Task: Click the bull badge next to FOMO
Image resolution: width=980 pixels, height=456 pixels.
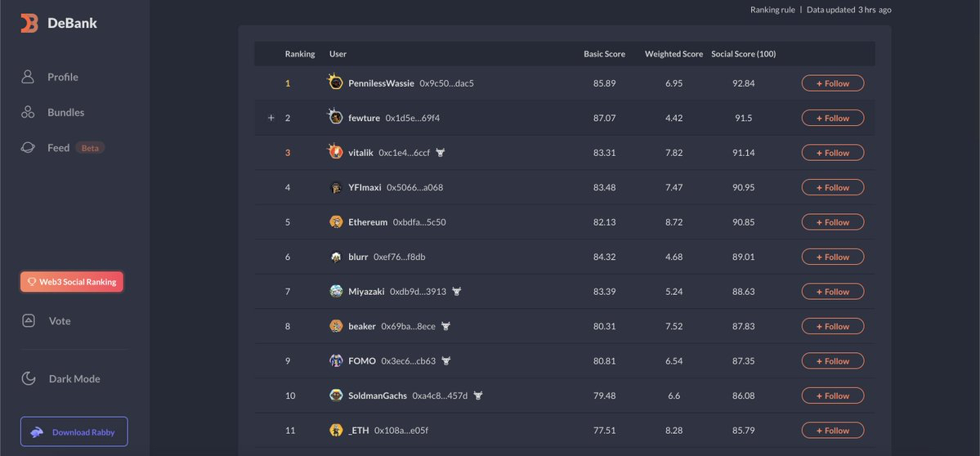Action: 446,360
